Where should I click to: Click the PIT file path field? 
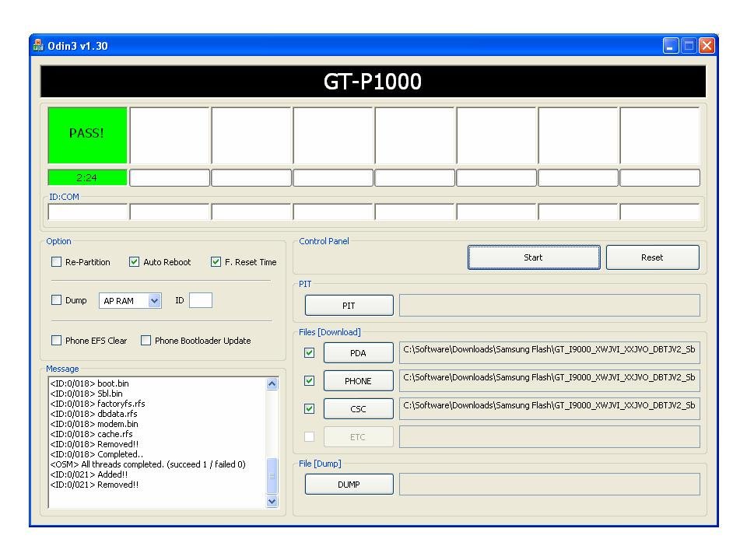549,305
